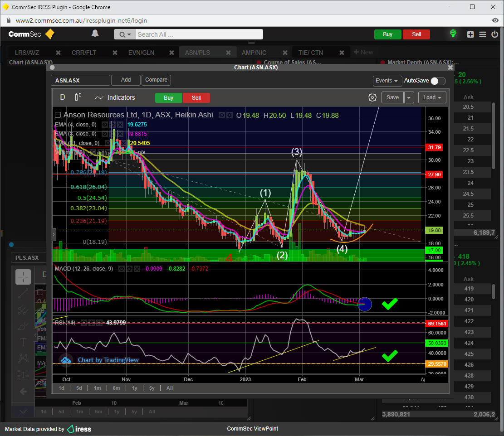This screenshot has width=504, height=436.
Task: Open the Save options dropdown arrow
Action: click(x=409, y=97)
